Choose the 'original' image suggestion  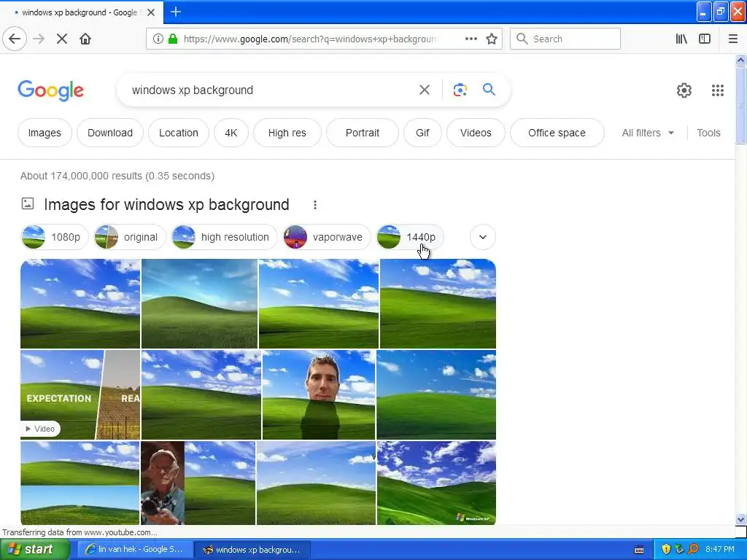(x=130, y=237)
